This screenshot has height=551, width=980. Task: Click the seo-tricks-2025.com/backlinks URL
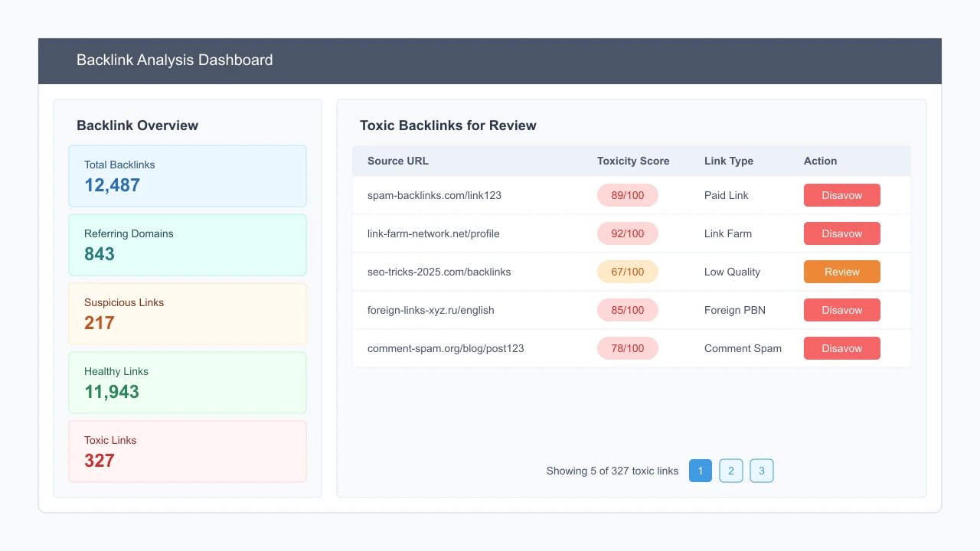pos(439,272)
